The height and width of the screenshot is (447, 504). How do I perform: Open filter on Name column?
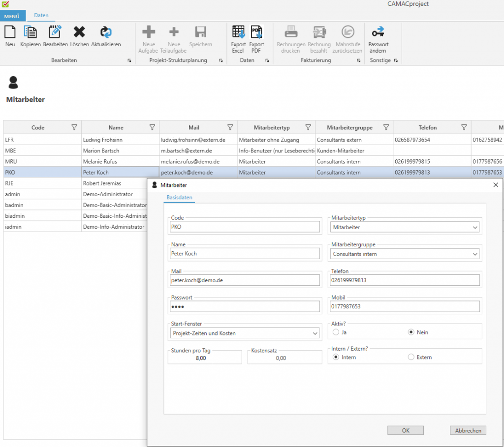153,127
